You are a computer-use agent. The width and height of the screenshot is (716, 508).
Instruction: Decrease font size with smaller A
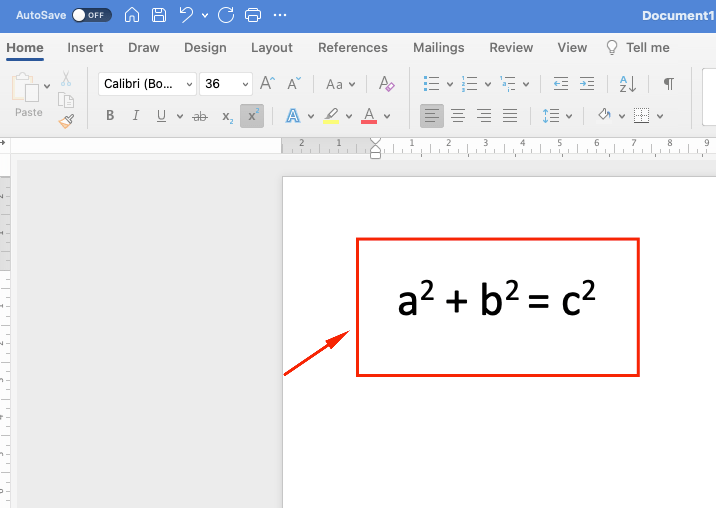coord(294,84)
